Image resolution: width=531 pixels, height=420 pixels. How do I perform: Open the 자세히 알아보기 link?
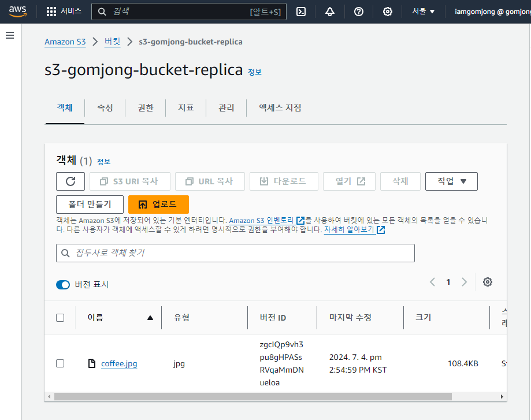(349, 230)
